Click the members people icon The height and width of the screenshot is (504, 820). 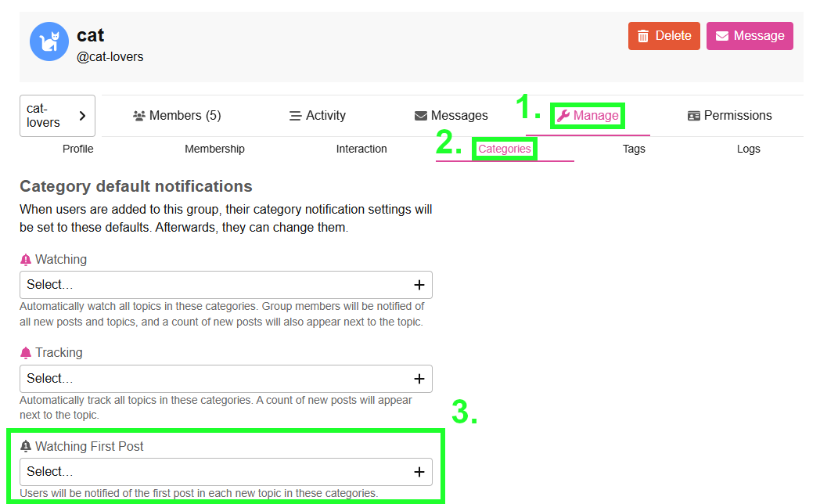pos(138,116)
